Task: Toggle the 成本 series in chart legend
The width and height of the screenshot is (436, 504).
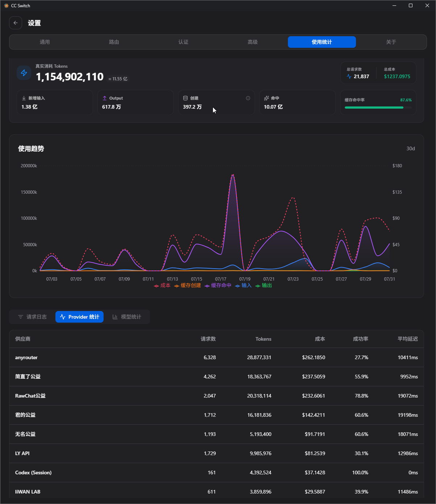Action: tap(162, 285)
